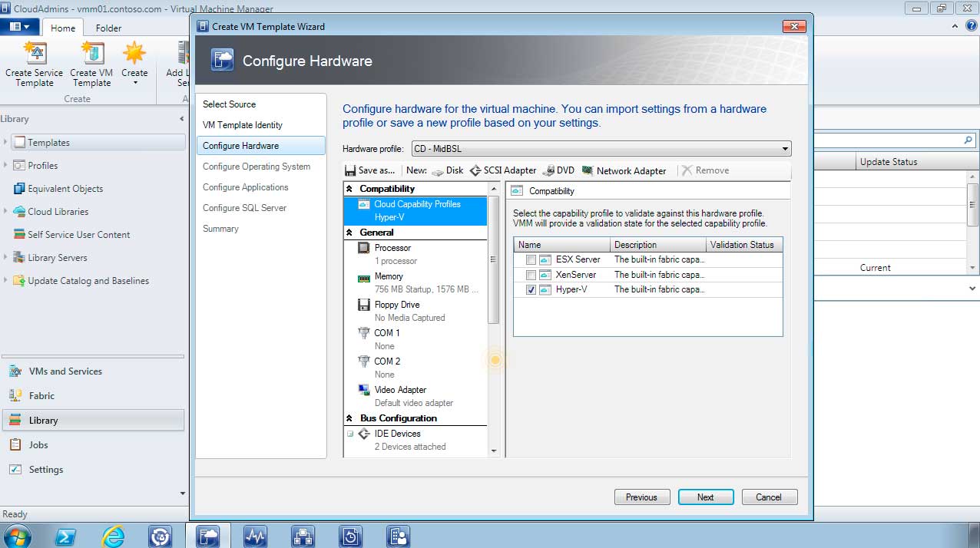Select the Processor hardware item
This screenshot has width=980, height=548.
tap(416, 254)
